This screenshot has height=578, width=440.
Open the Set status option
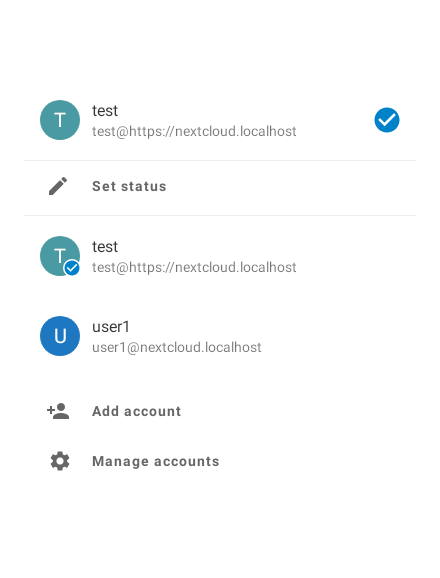point(220,187)
